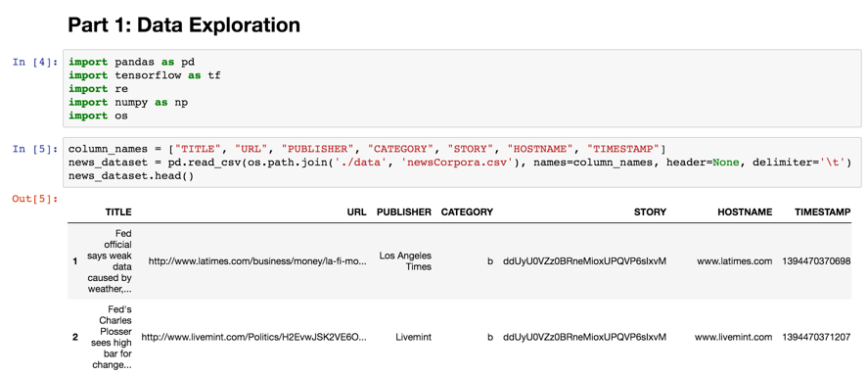Click the latimes.com business URL cell

(257, 260)
